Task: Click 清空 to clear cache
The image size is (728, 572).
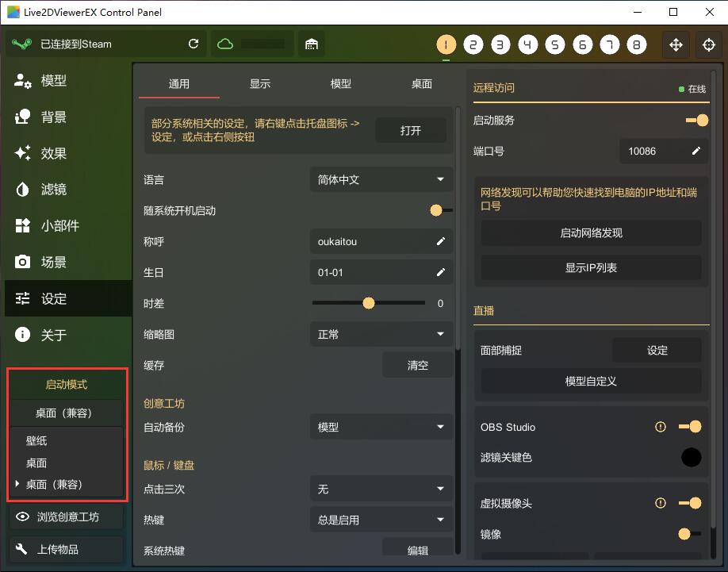Action: pos(417,366)
